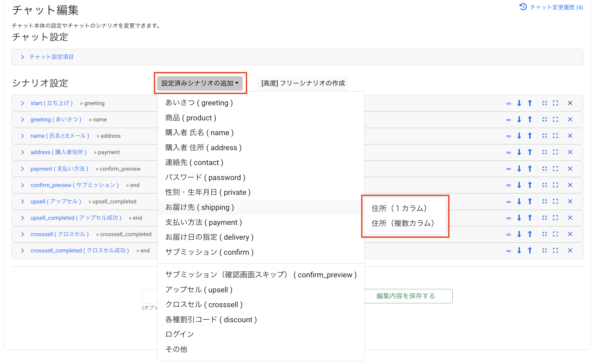
Task: Move the payment row up
Action: tap(530, 169)
